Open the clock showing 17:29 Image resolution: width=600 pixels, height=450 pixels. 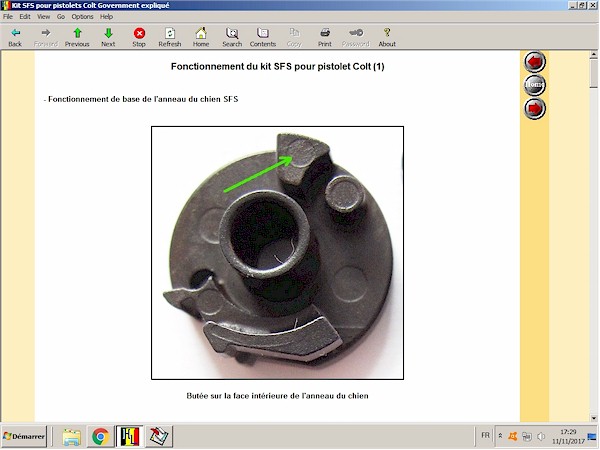(568, 436)
